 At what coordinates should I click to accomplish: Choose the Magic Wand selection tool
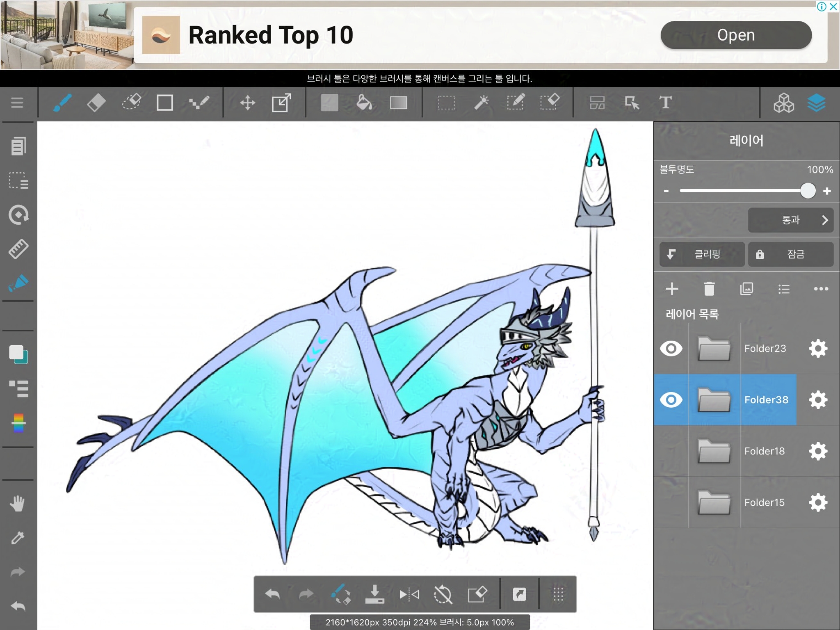click(481, 103)
